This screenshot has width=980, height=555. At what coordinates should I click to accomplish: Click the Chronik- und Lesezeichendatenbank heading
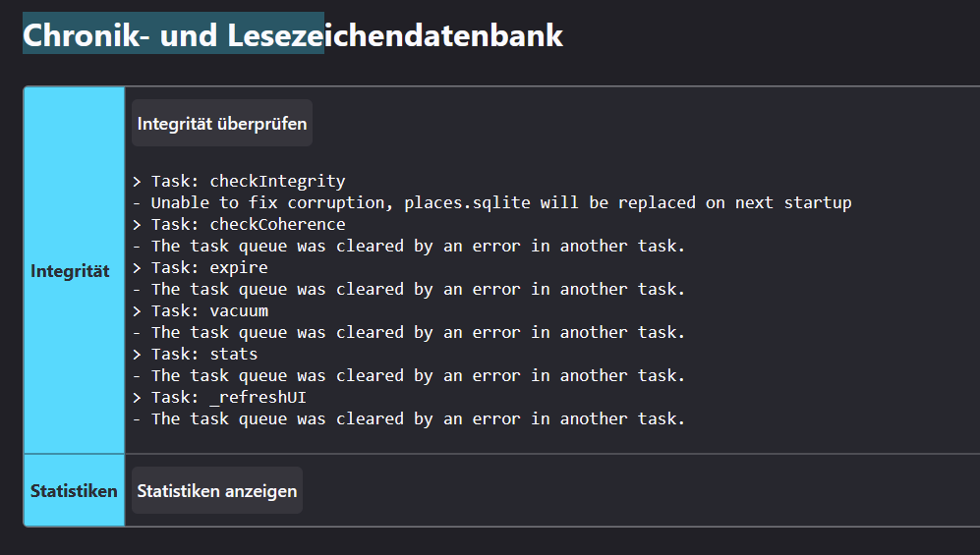click(293, 35)
